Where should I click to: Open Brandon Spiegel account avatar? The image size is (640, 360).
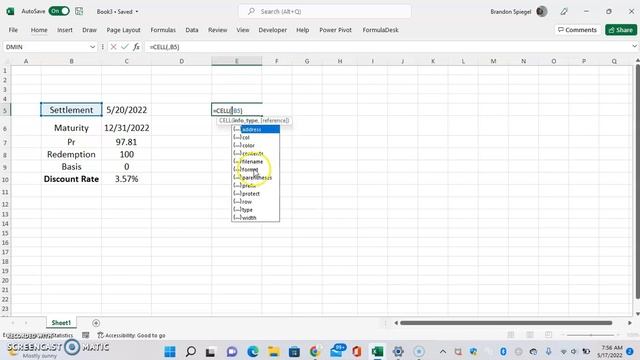click(x=542, y=11)
